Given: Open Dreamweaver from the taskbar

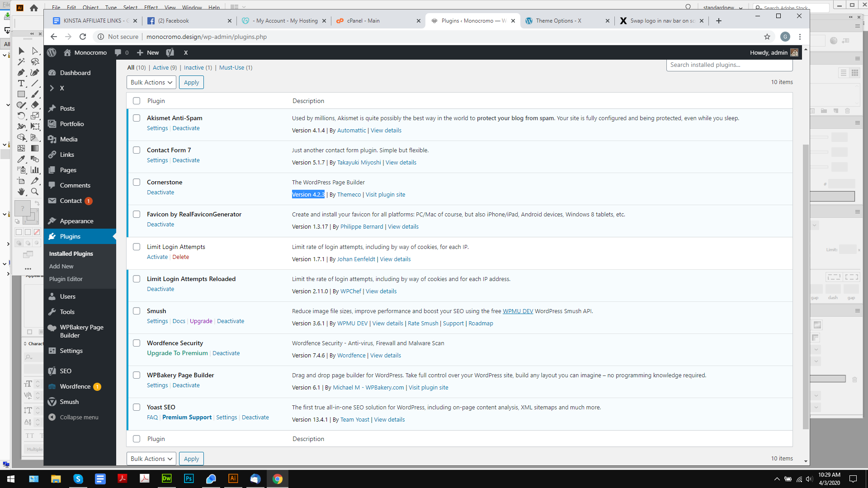Looking at the screenshot, I should pos(167,479).
